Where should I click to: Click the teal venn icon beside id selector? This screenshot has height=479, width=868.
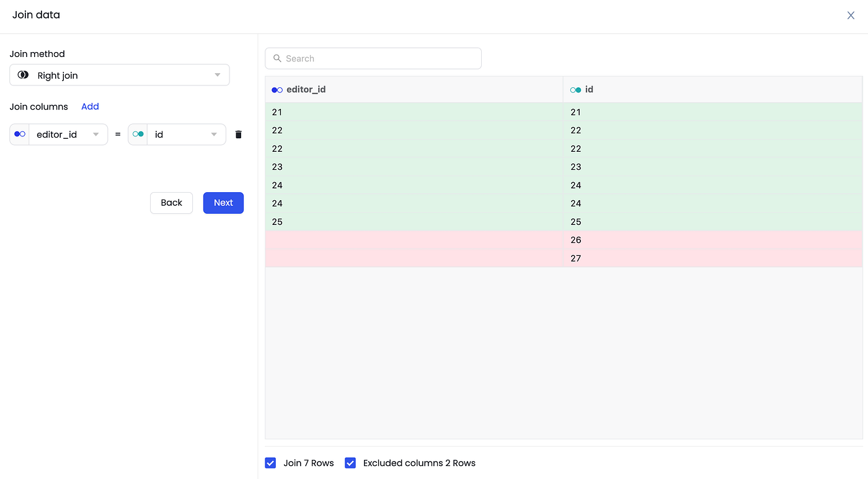(x=137, y=134)
